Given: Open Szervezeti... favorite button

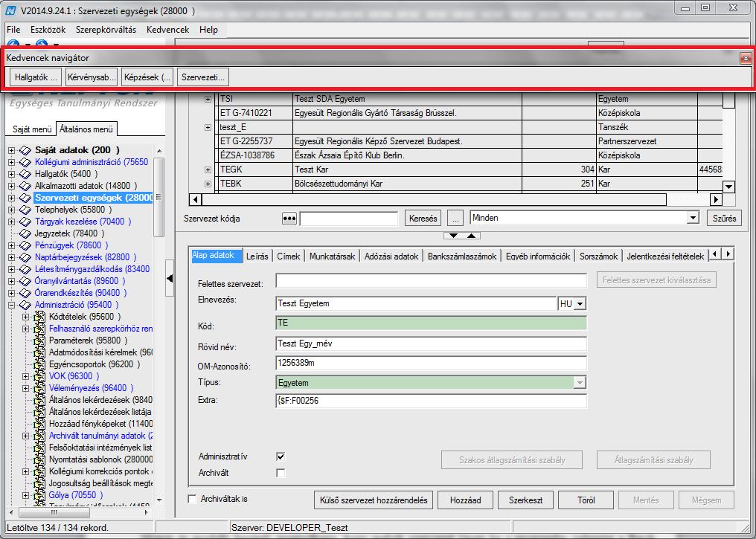Looking at the screenshot, I should pos(203,77).
